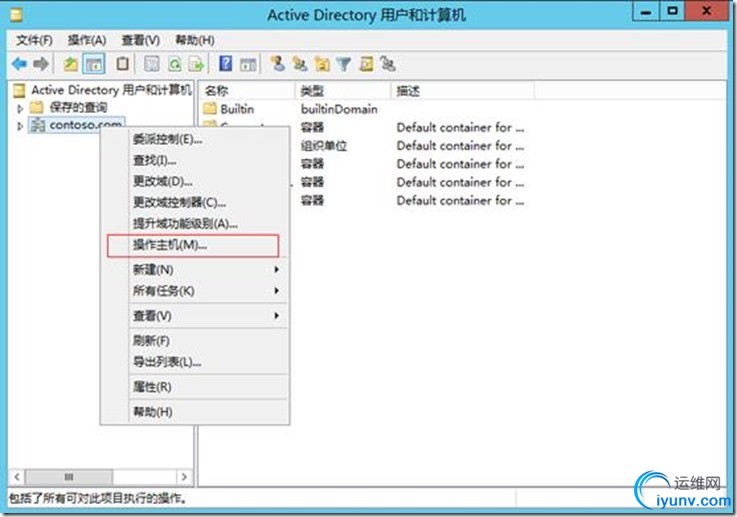The width and height of the screenshot is (737, 517).
Task: Expand the 新建(N) submenu
Action: point(195,270)
